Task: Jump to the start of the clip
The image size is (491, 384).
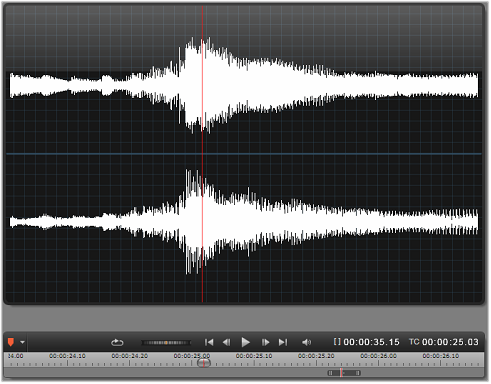Action: pos(209,342)
